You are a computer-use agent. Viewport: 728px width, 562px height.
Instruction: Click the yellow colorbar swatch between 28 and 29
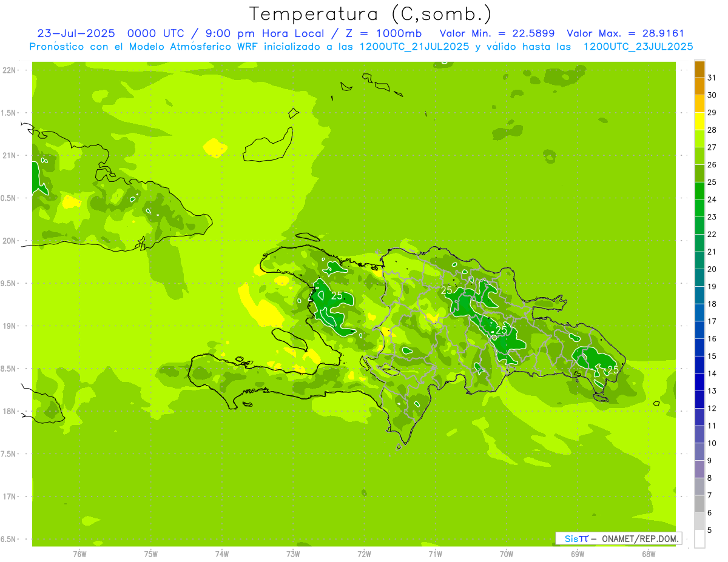[x=699, y=121]
